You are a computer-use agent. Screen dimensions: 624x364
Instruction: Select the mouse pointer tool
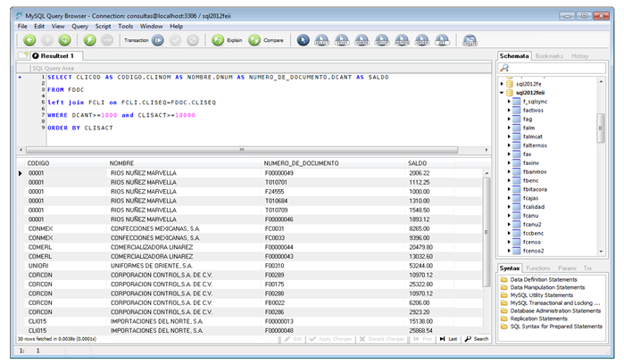[x=303, y=40]
